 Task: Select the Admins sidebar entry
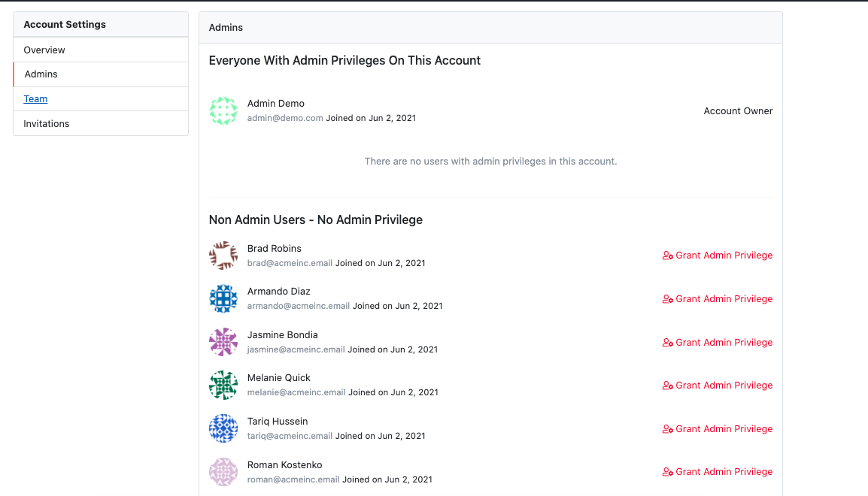tap(41, 74)
